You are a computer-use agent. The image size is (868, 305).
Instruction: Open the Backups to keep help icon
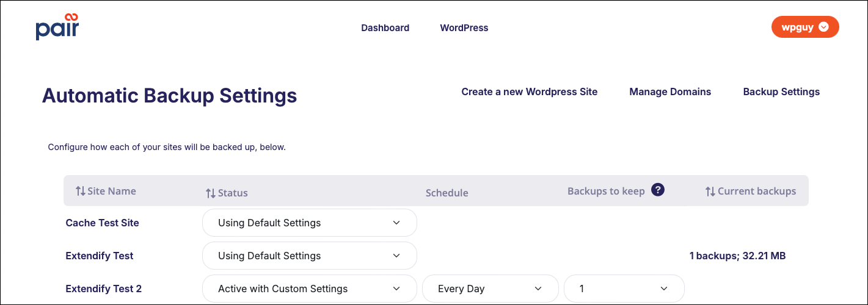click(x=658, y=190)
